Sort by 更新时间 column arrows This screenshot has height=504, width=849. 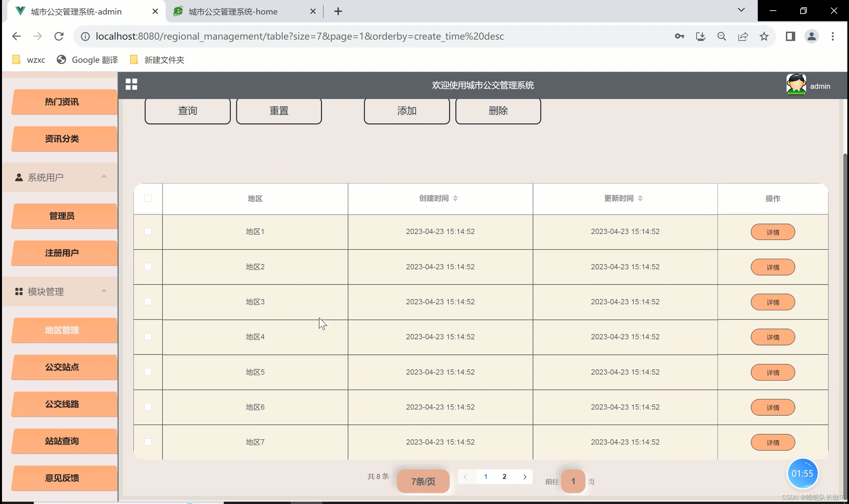640,198
